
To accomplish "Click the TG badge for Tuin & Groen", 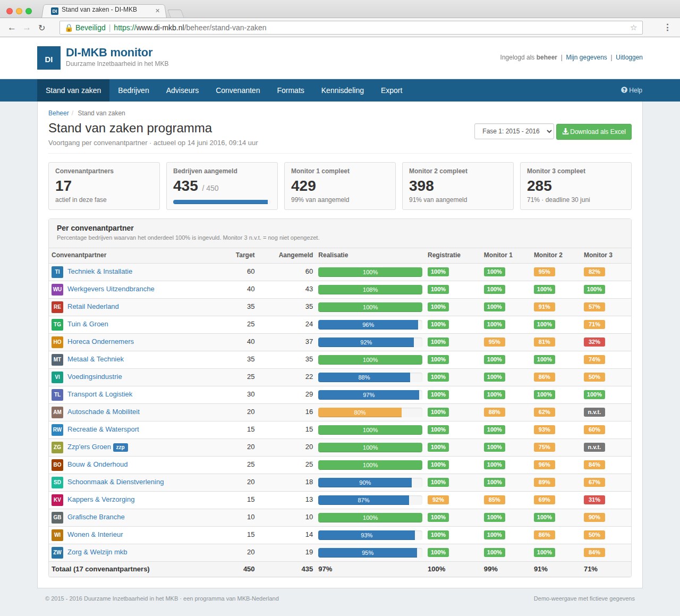I will [57, 324].
